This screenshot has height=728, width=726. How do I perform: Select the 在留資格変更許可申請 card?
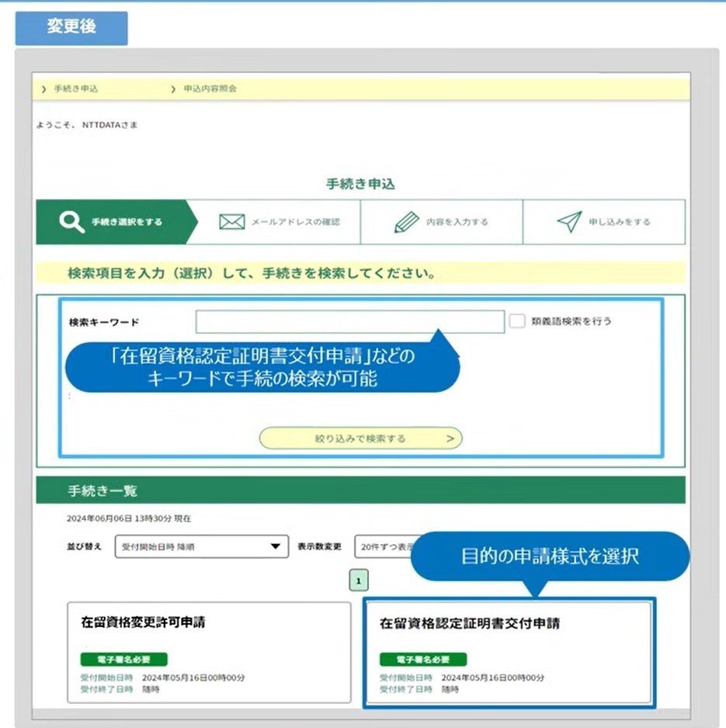[x=209, y=651]
